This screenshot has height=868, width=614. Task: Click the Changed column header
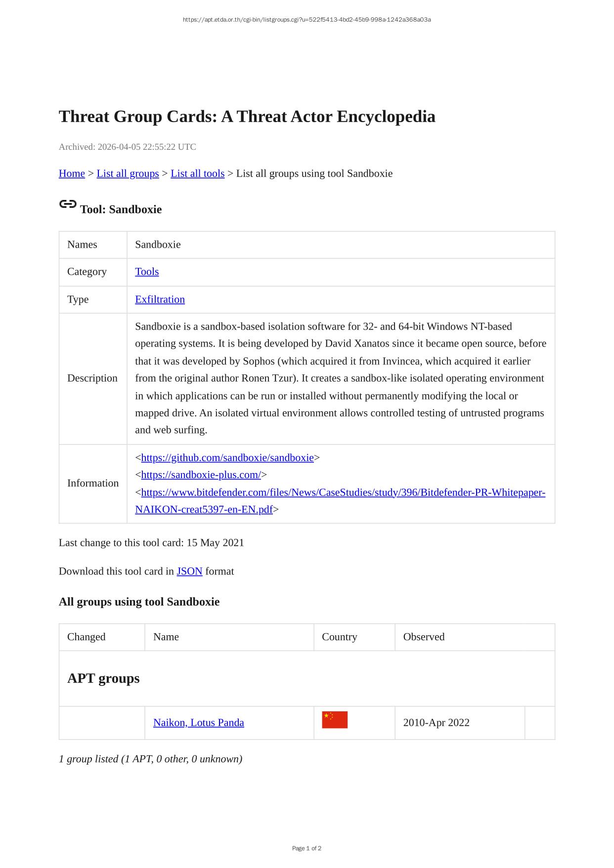coord(87,637)
